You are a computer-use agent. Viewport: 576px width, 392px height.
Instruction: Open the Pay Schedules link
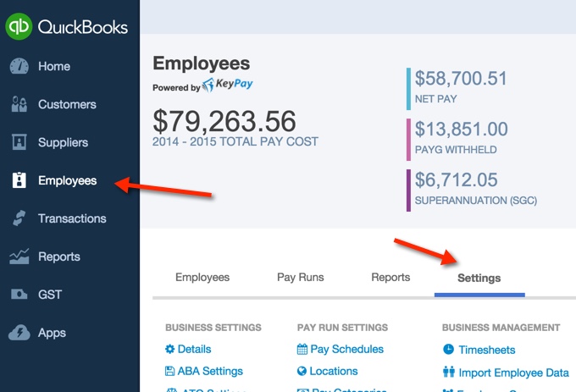pyautogui.click(x=346, y=349)
